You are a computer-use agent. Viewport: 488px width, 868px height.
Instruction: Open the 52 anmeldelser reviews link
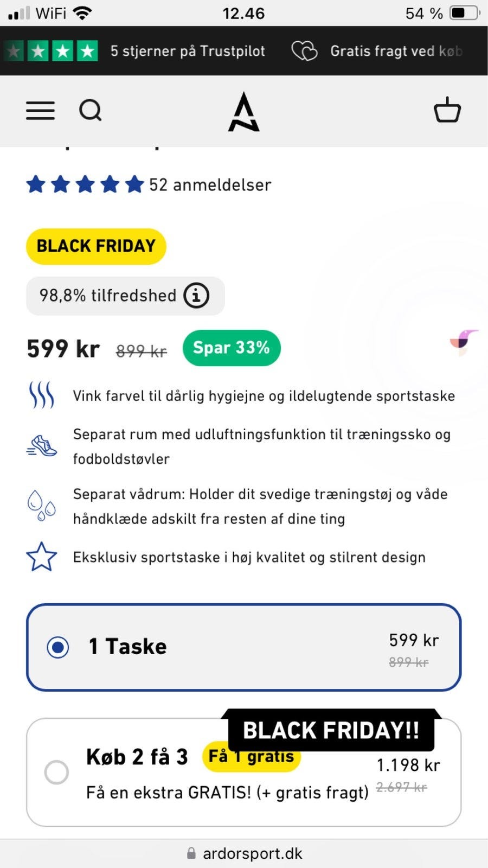pos(210,185)
